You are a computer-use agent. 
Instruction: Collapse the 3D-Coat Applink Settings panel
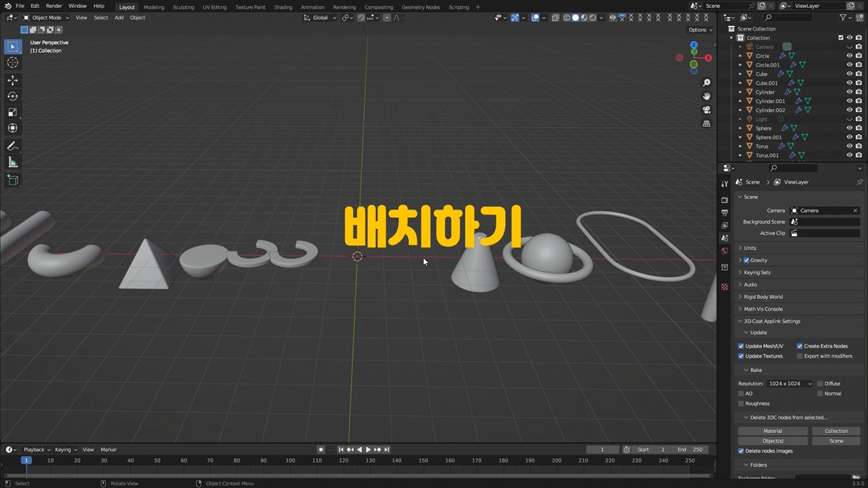[771, 321]
